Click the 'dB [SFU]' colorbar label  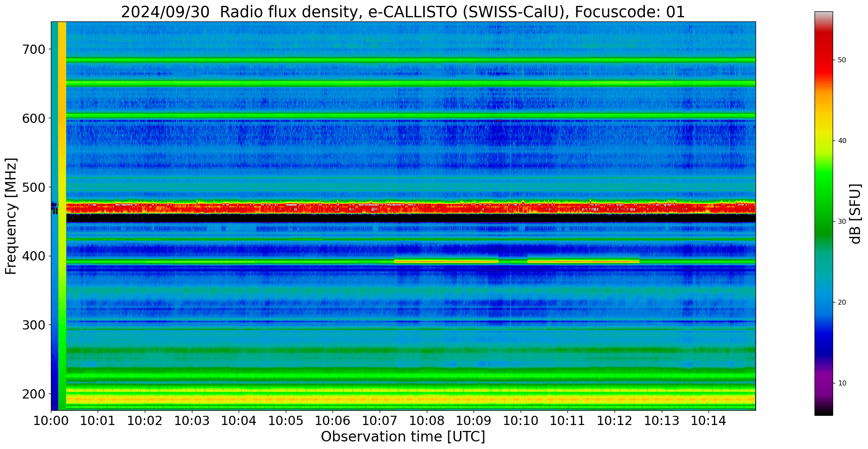pyautogui.click(x=855, y=214)
